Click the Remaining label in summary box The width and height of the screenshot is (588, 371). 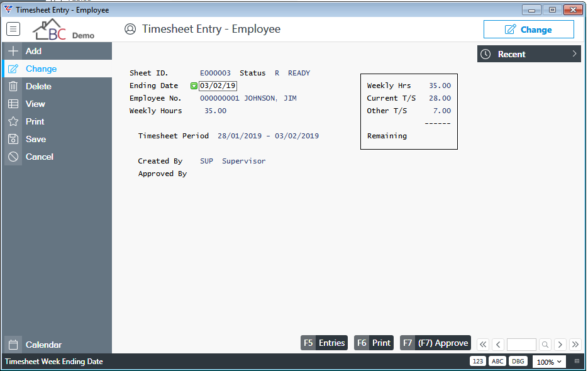[387, 136]
